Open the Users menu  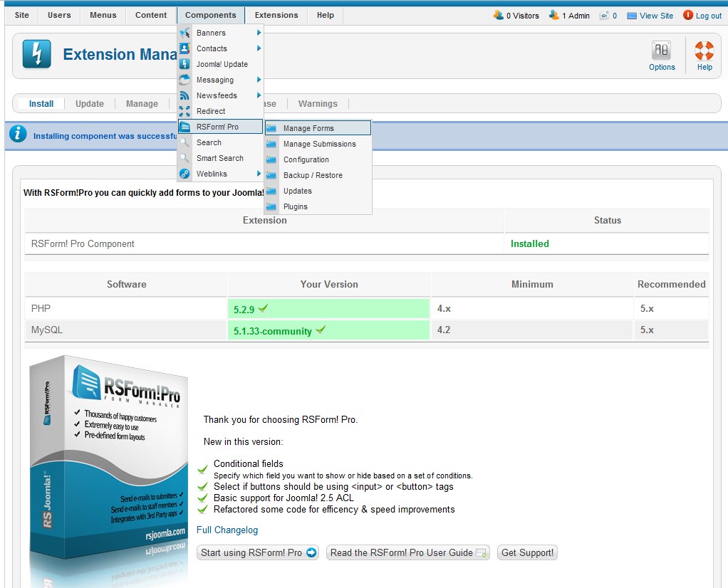pos(59,16)
